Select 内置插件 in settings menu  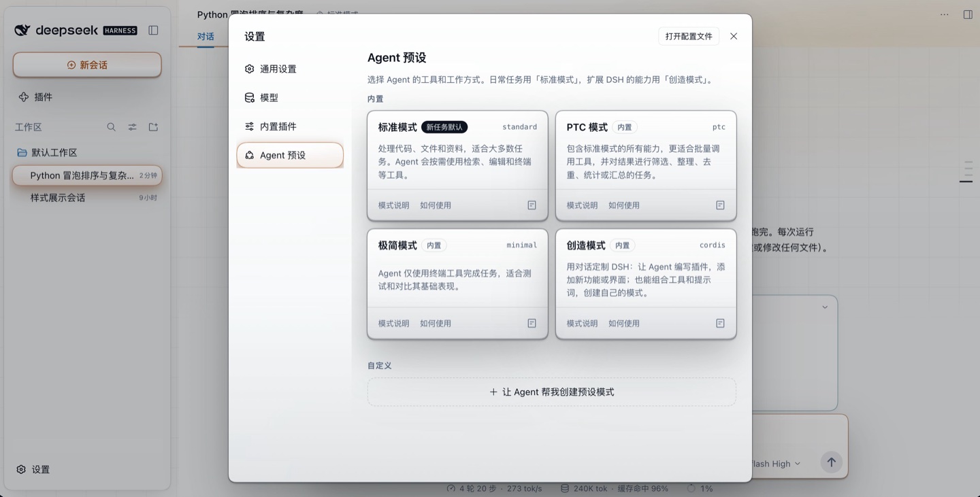pos(290,126)
